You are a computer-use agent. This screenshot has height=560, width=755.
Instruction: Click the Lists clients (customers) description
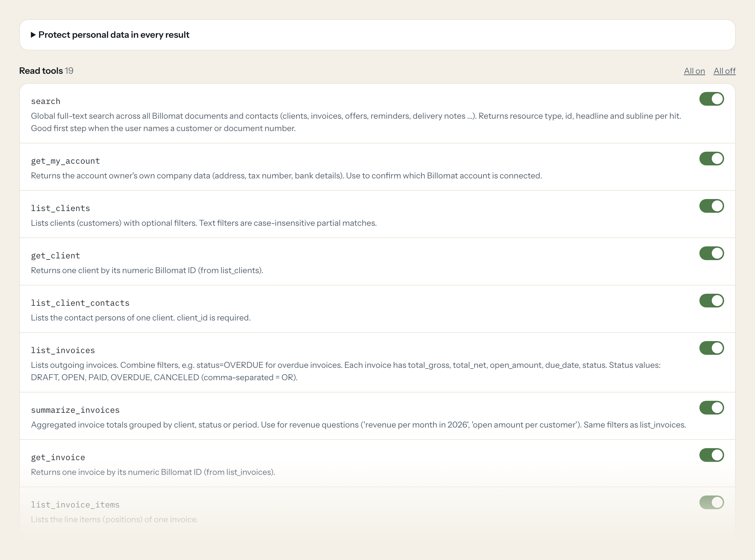(x=204, y=223)
